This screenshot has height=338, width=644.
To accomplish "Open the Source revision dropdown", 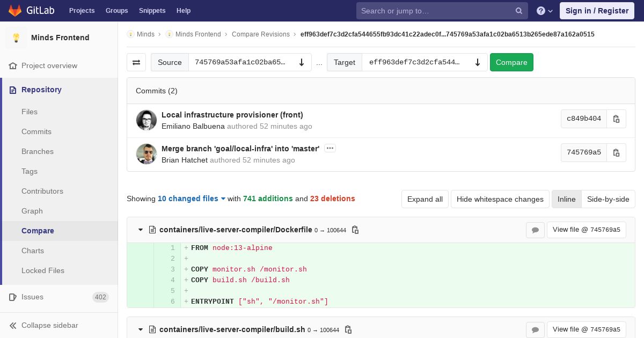I will tap(250, 62).
